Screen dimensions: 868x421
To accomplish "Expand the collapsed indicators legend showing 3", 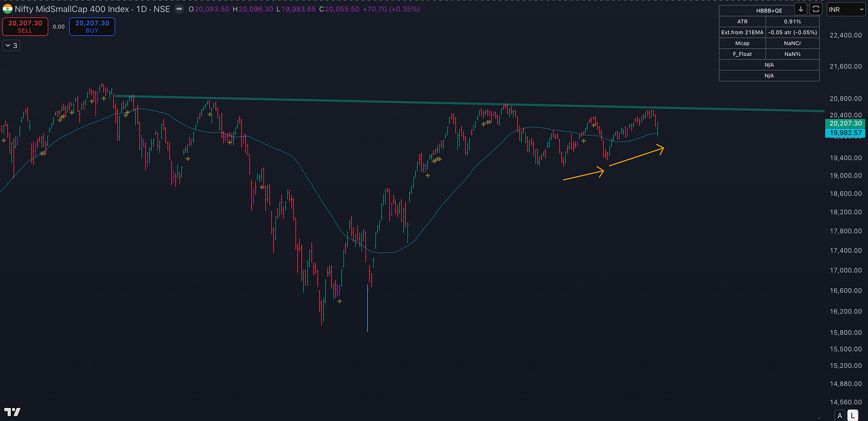I will point(11,45).
